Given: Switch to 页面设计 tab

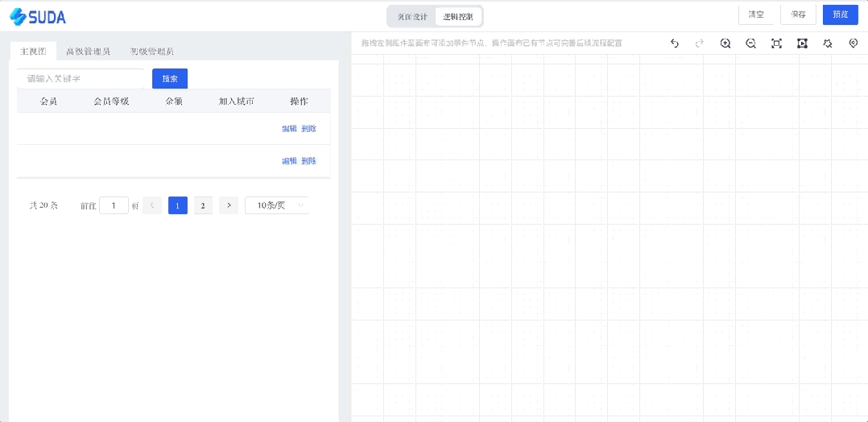Looking at the screenshot, I should click(x=412, y=17).
